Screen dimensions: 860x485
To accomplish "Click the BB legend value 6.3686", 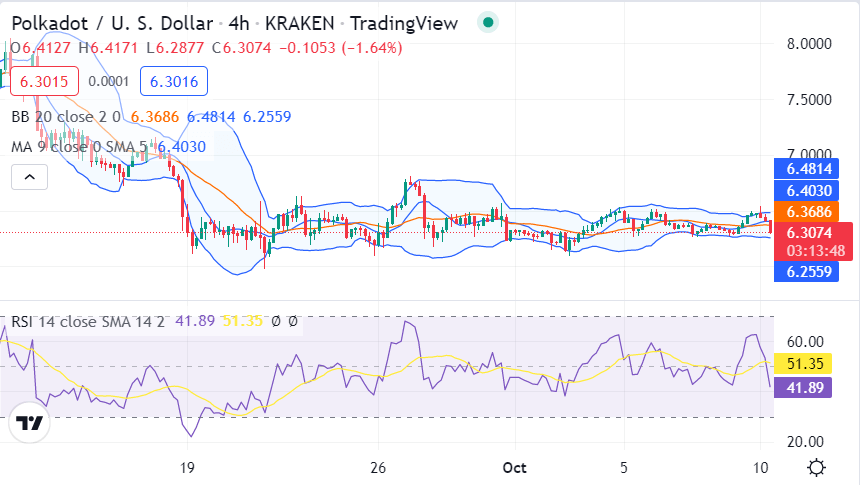I will point(155,117).
